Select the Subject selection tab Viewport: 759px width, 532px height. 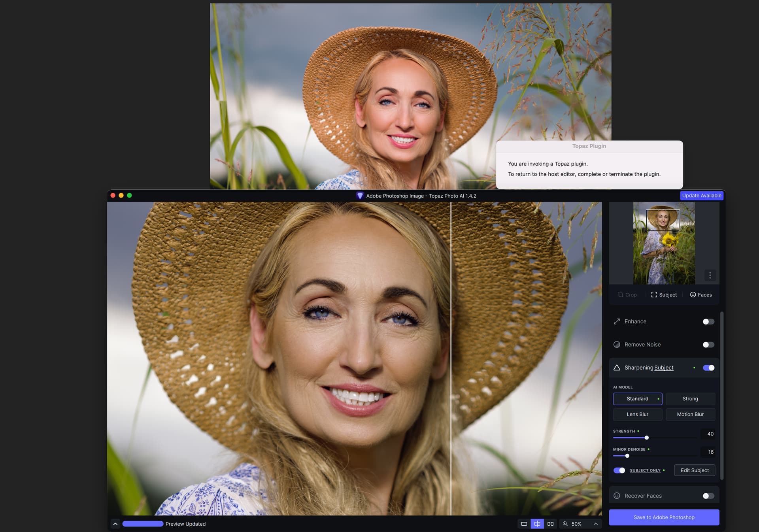[x=664, y=295]
